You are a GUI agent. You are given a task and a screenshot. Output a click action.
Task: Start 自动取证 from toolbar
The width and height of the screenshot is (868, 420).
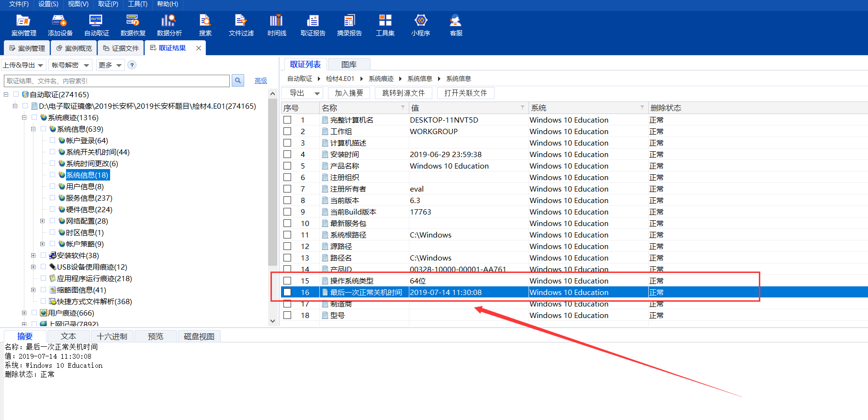pyautogui.click(x=96, y=25)
